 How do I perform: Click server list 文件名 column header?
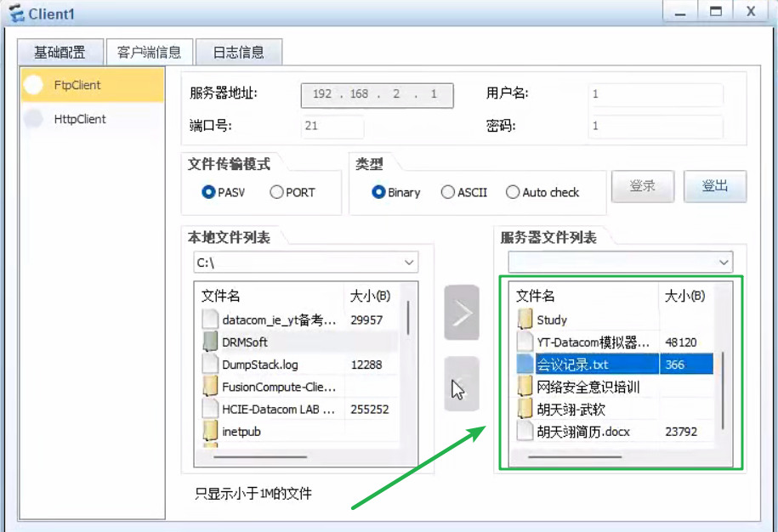tap(536, 296)
